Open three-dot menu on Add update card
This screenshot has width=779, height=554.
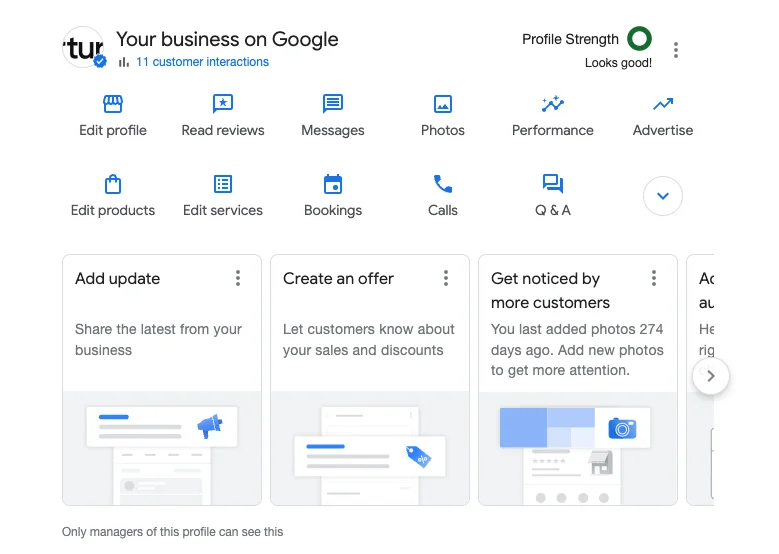(x=238, y=278)
